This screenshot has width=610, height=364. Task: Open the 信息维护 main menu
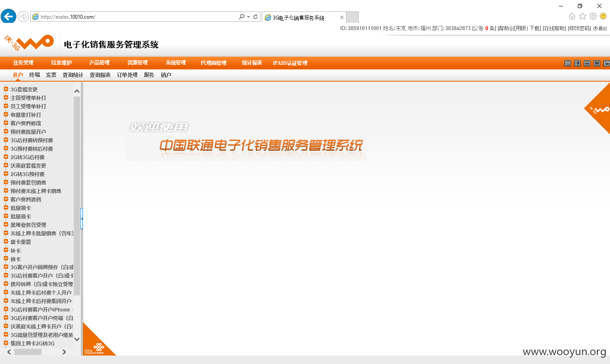[x=61, y=63]
